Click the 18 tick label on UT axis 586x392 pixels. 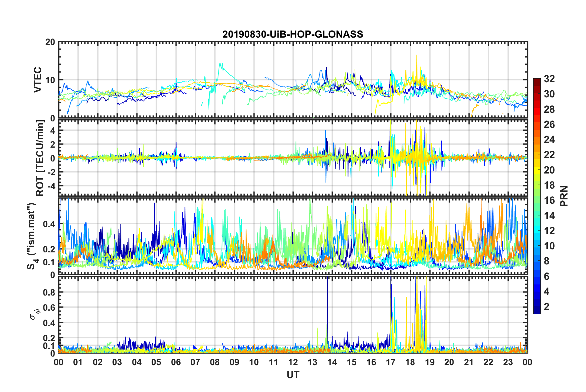pyautogui.click(x=410, y=362)
